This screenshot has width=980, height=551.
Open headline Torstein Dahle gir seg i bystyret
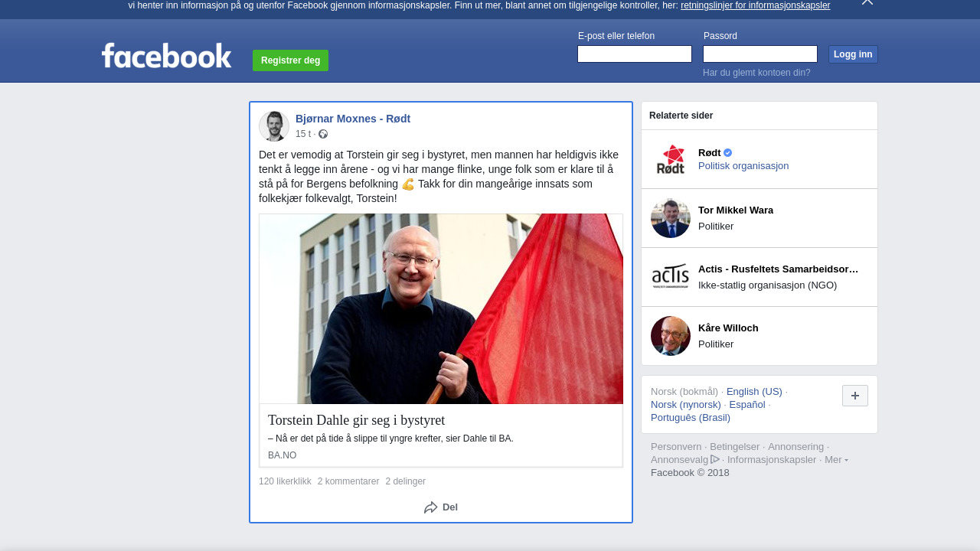click(x=356, y=420)
